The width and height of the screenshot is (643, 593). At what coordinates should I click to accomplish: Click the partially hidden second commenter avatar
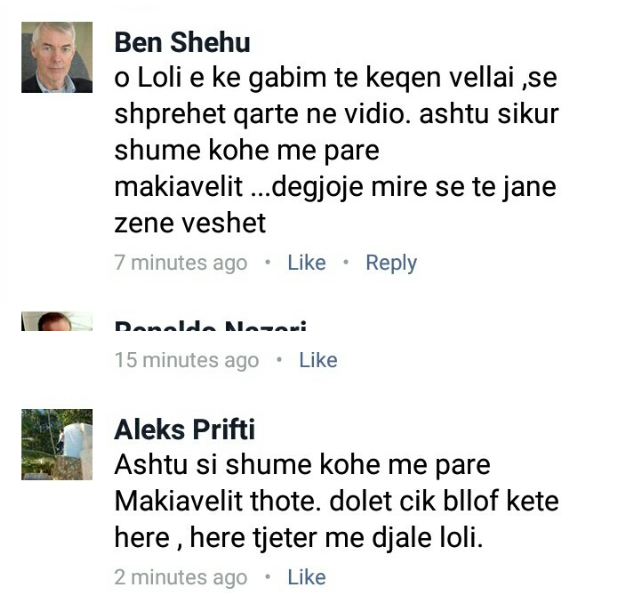point(57,321)
